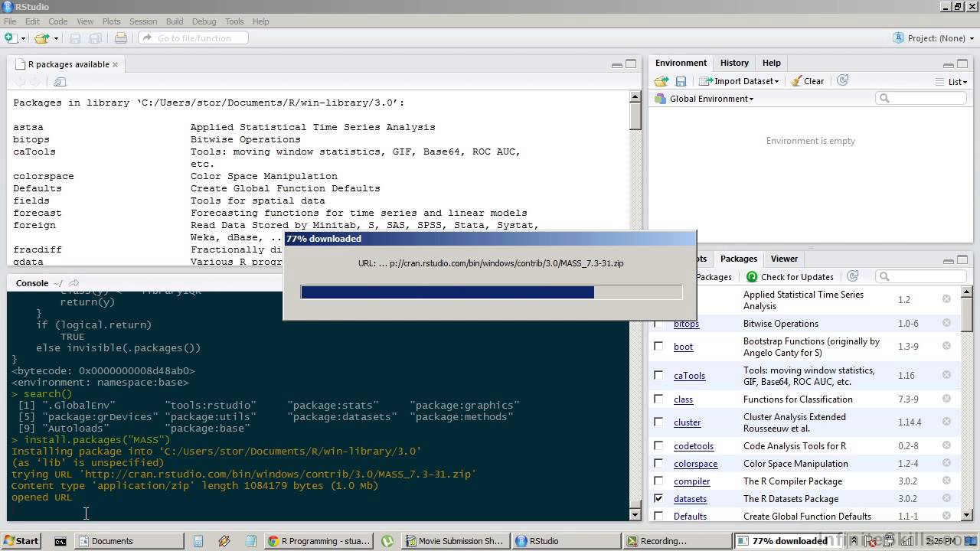Click Check for Updates button
This screenshot has height=551, width=980.
790,277
